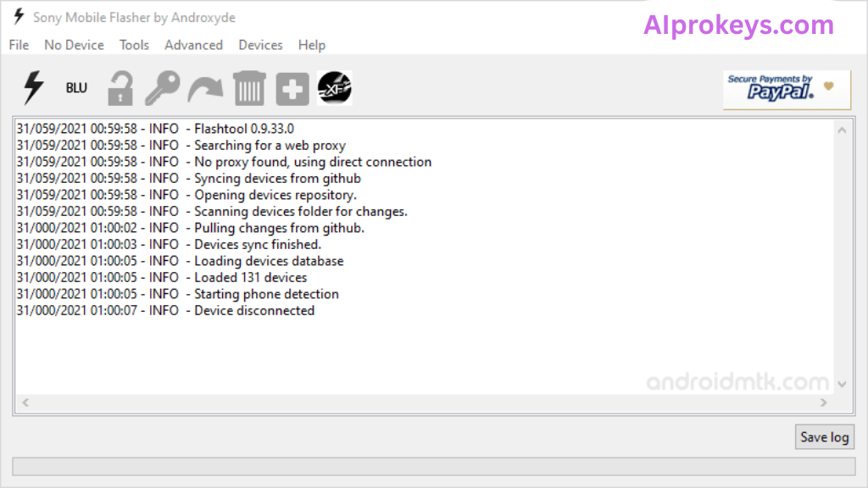Select the 'Starting phone detection' log line
Screen dimensions: 868x488
tap(178, 294)
